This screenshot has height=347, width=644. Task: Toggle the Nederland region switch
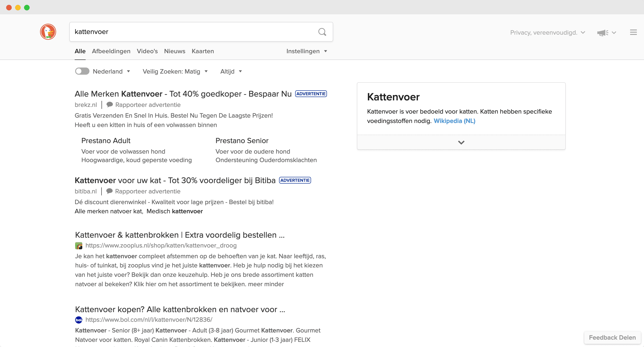tap(82, 71)
